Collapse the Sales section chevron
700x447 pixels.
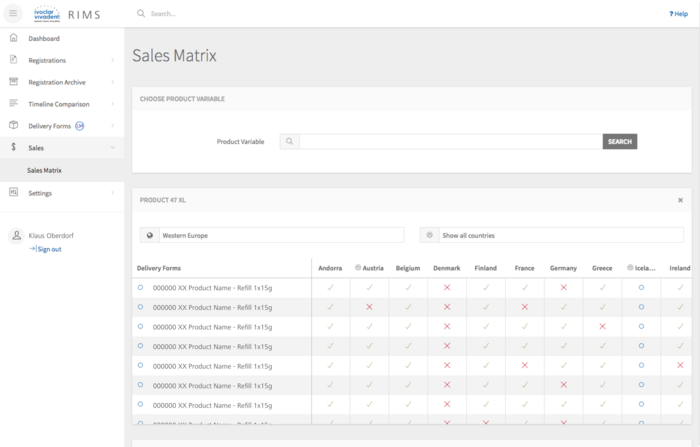pos(112,148)
